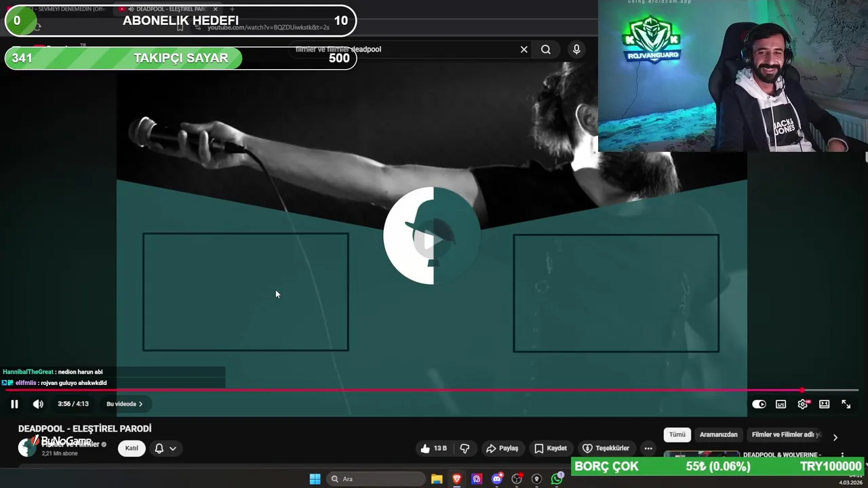
Task: Select the Aramanızdan filter chip
Action: 718,434
